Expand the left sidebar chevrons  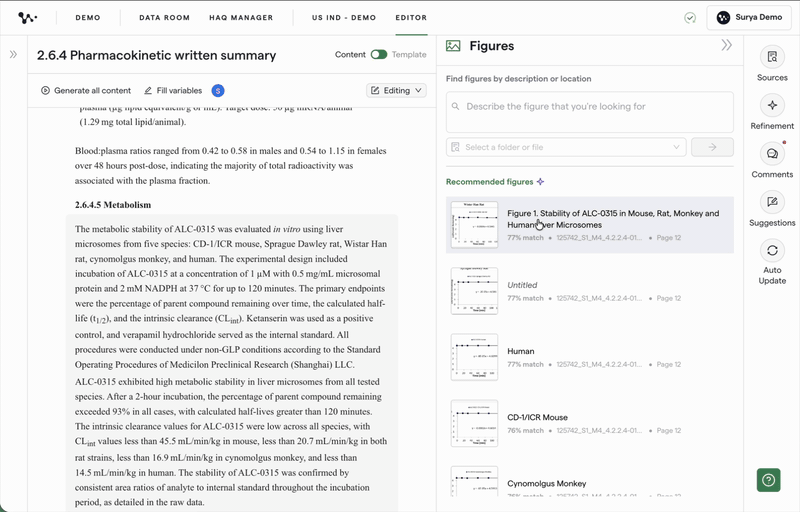[x=13, y=54]
